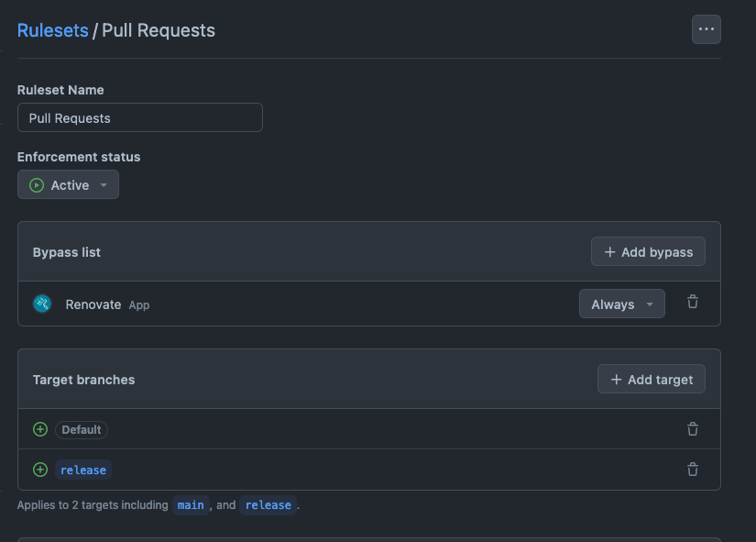Click the Default target label pill
The height and width of the screenshot is (542, 756).
(82, 429)
